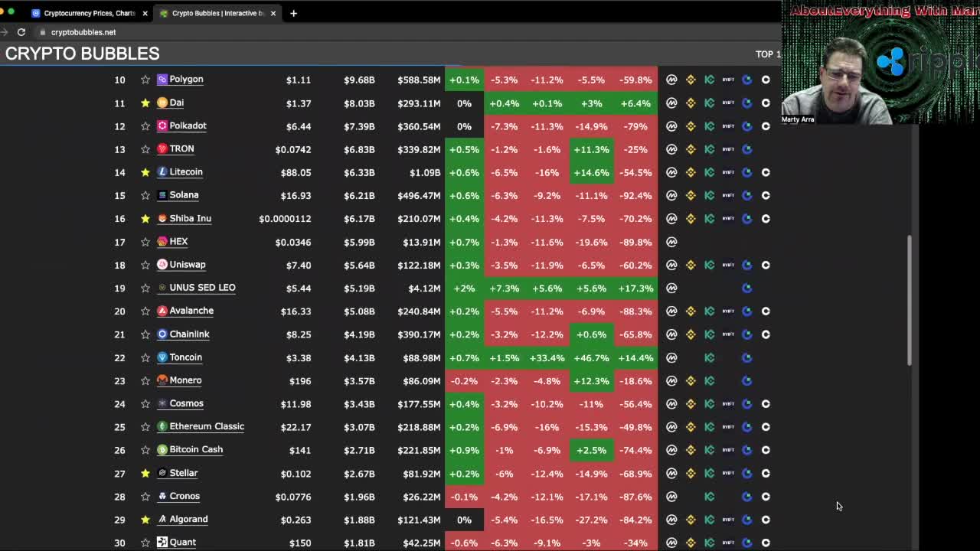Image resolution: width=980 pixels, height=551 pixels.
Task: Open a new browser tab
Action: 293,13
